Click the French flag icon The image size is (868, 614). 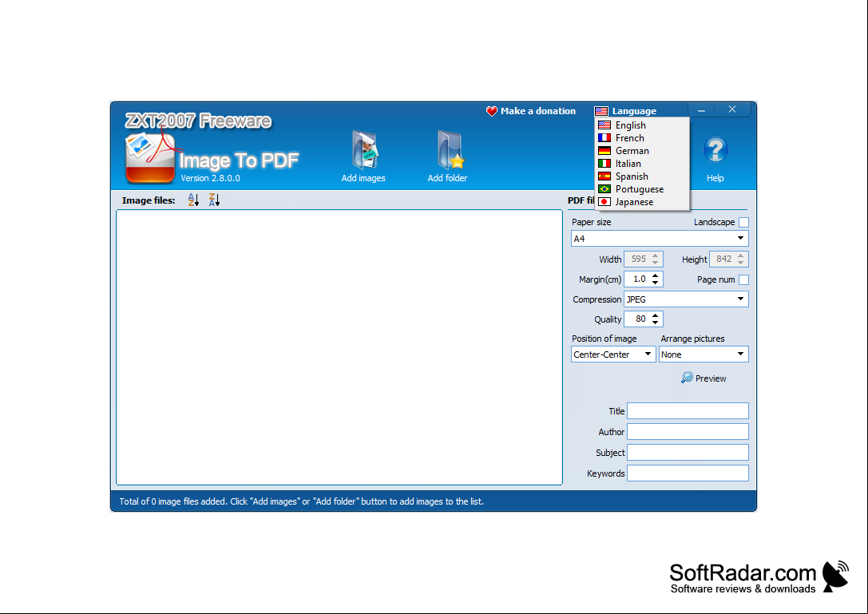(604, 138)
